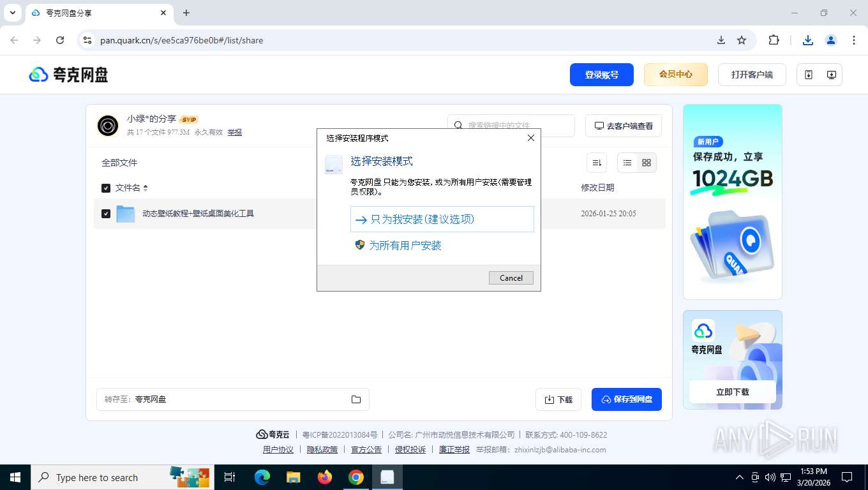This screenshot has height=490, width=868.
Task: Bookmark this page star icon
Action: [742, 40]
